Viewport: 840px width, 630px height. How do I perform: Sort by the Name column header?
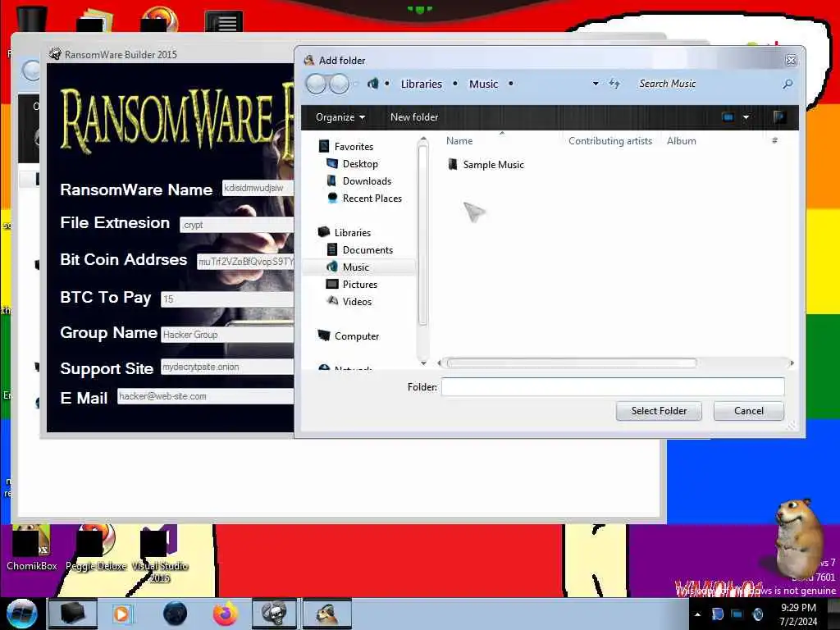click(459, 141)
